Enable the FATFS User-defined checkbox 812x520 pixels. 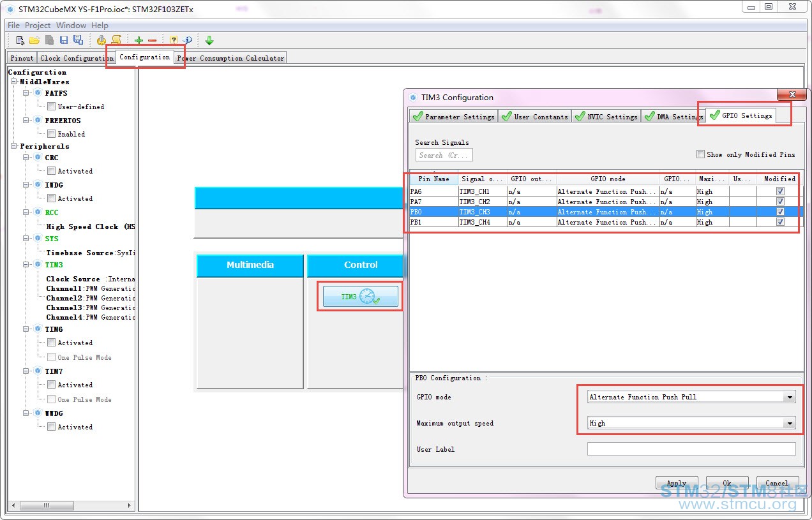pyautogui.click(x=52, y=107)
